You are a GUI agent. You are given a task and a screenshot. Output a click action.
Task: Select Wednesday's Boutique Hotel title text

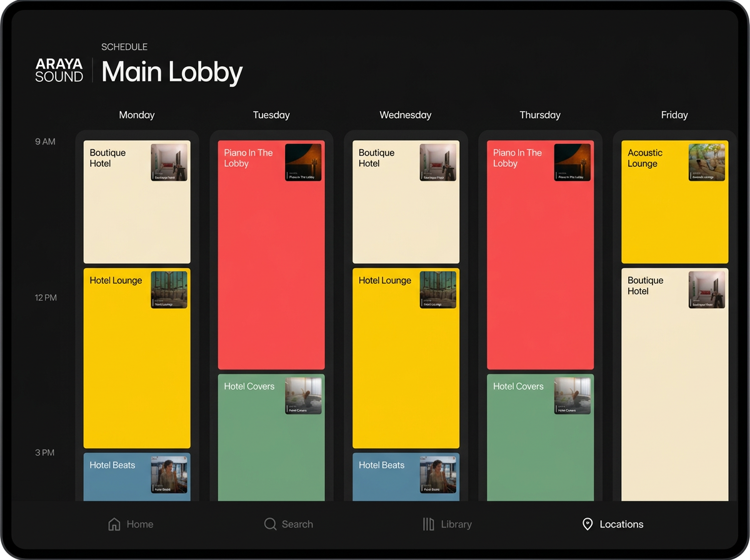pyautogui.click(x=376, y=158)
